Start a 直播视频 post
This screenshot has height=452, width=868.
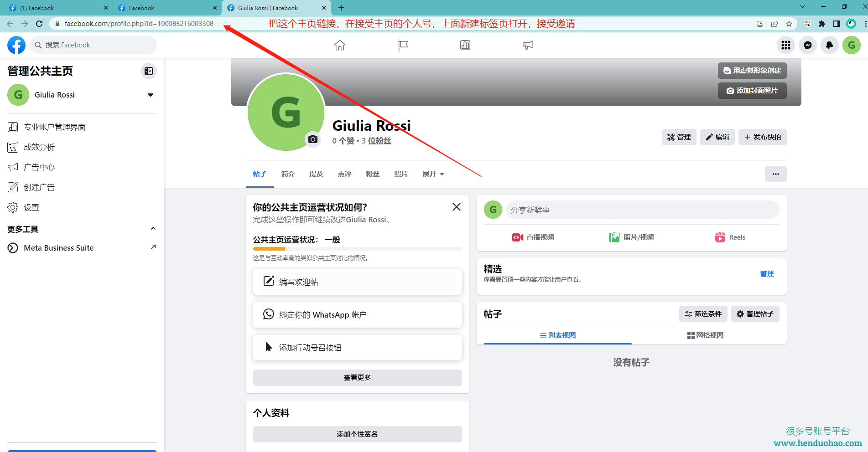pos(533,237)
